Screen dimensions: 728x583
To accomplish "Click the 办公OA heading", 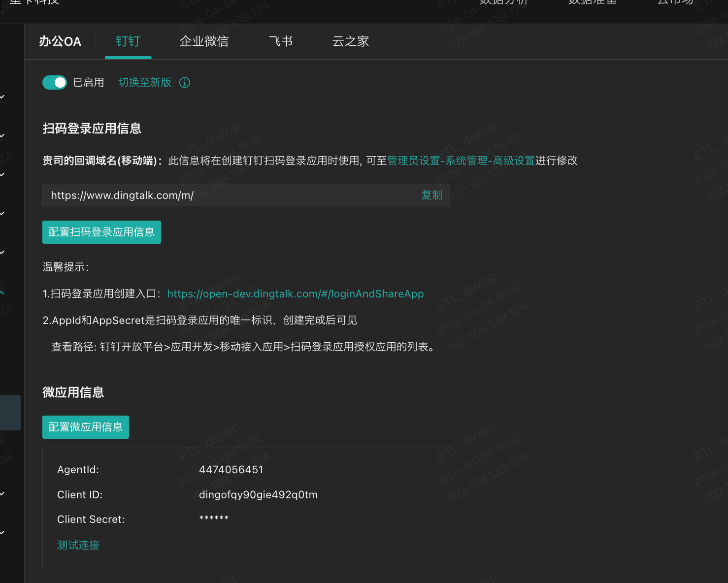I will click(x=60, y=41).
